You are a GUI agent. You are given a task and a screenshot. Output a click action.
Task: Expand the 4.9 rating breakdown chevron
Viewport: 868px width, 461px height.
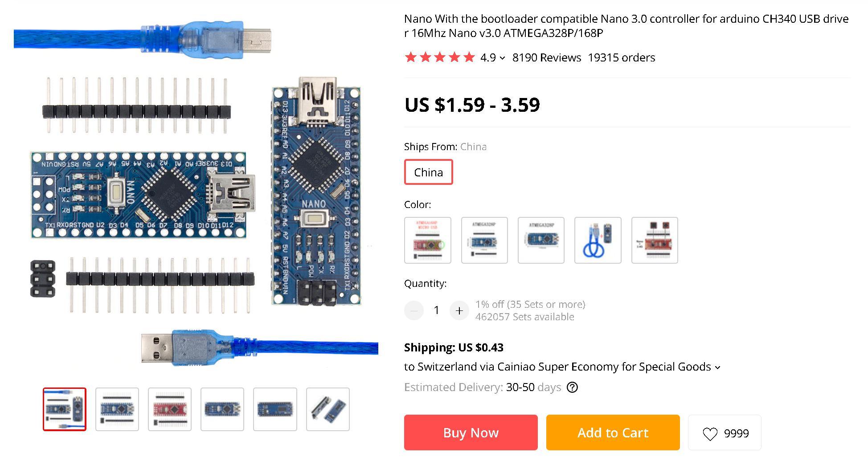[503, 58]
